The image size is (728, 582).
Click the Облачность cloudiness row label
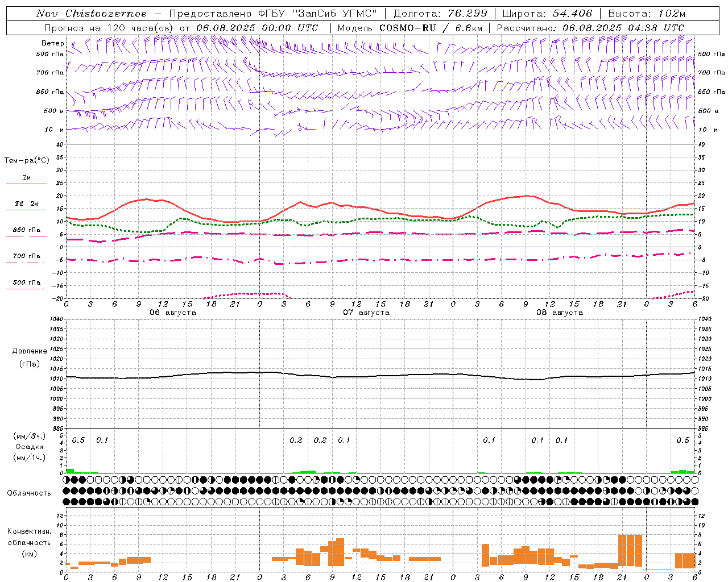point(29,493)
